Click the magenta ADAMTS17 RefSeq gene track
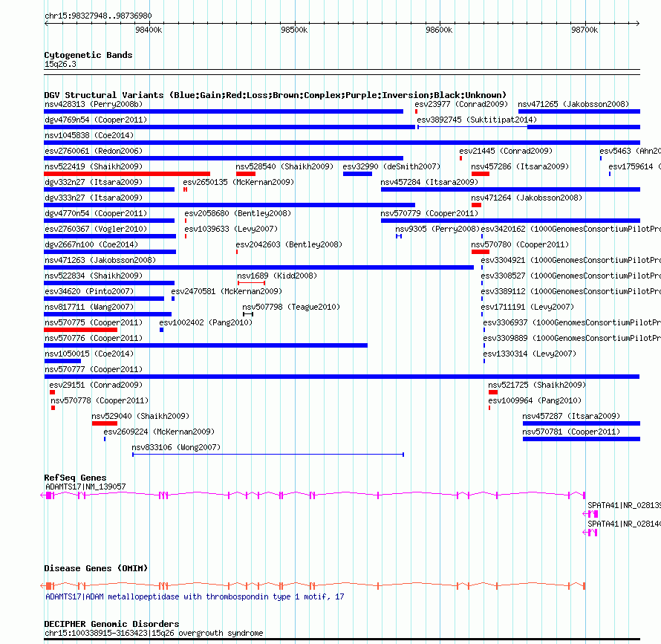Screen dimensions: 661x644 313,495
